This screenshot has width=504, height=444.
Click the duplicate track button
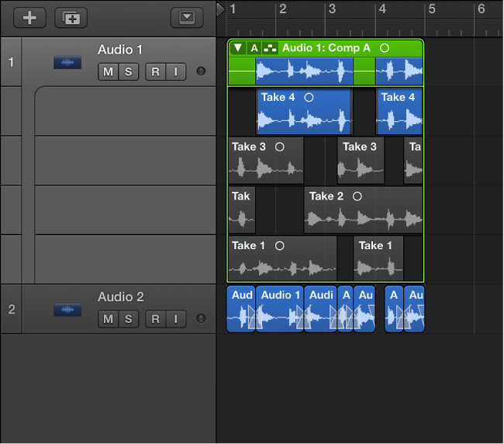pyautogui.click(x=71, y=18)
